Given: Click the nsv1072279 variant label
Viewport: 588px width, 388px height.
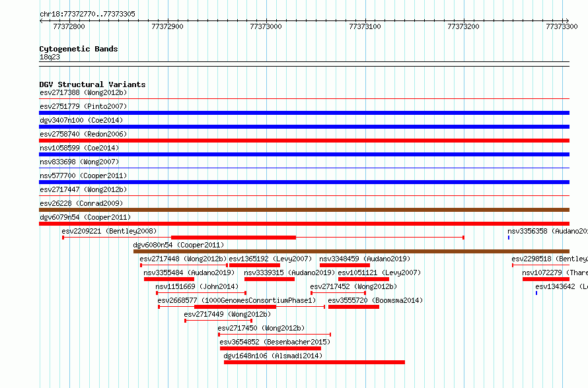Looking at the screenshot, I should click(x=555, y=273).
